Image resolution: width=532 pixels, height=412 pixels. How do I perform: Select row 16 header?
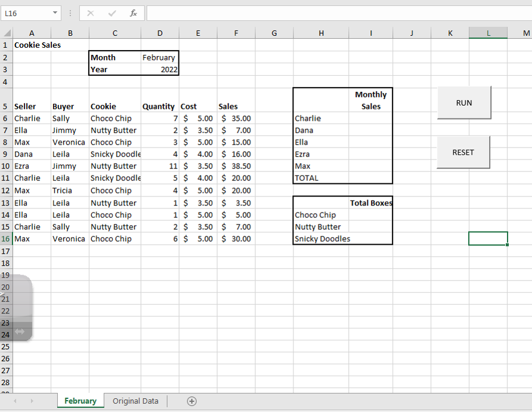[x=5, y=239]
